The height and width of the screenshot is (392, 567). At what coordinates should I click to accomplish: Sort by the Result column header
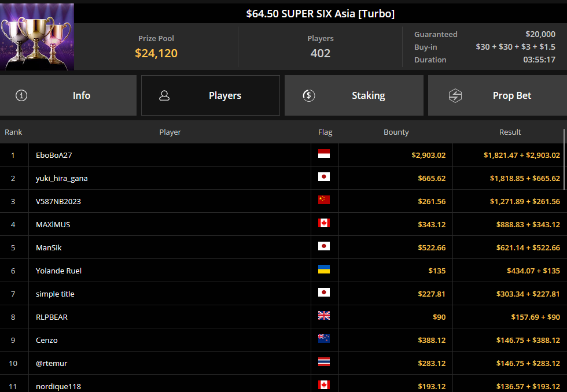pos(510,132)
